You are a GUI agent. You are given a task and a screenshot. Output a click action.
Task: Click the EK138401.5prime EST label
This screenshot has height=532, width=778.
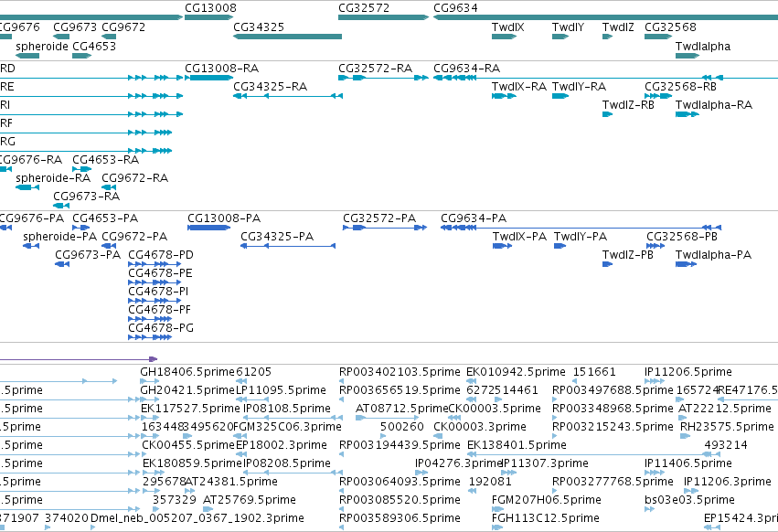tap(517, 444)
